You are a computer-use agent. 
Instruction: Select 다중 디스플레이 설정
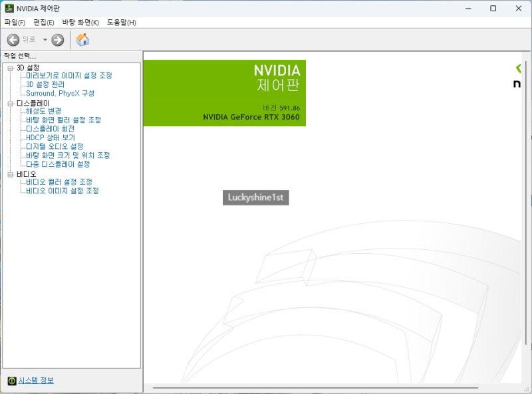(x=58, y=165)
